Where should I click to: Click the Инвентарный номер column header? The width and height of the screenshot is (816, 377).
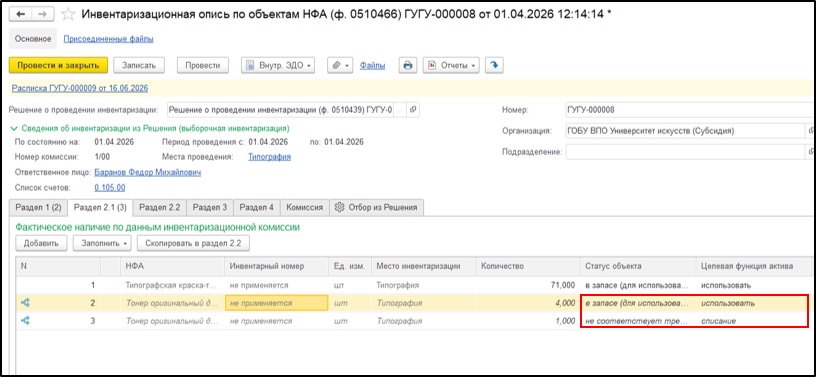(276, 266)
